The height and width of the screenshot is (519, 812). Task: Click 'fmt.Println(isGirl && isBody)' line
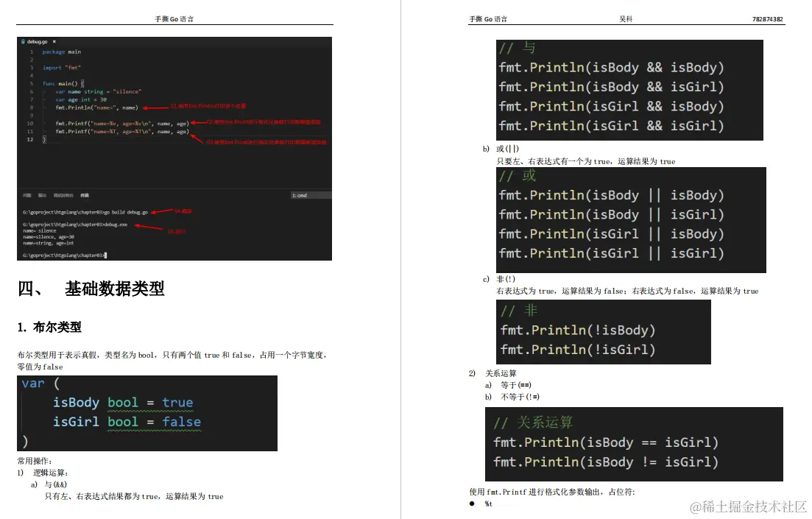[611, 106]
